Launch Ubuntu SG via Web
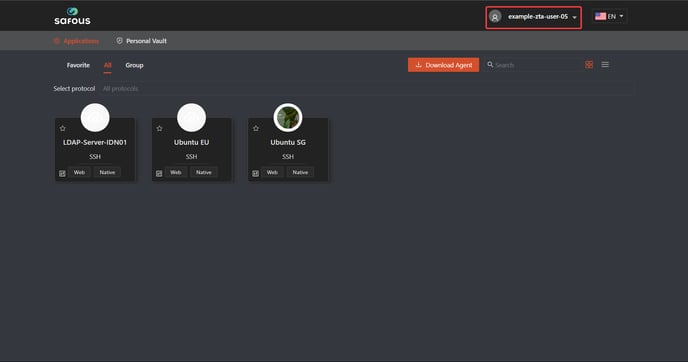The width and height of the screenshot is (688, 362). (272, 172)
